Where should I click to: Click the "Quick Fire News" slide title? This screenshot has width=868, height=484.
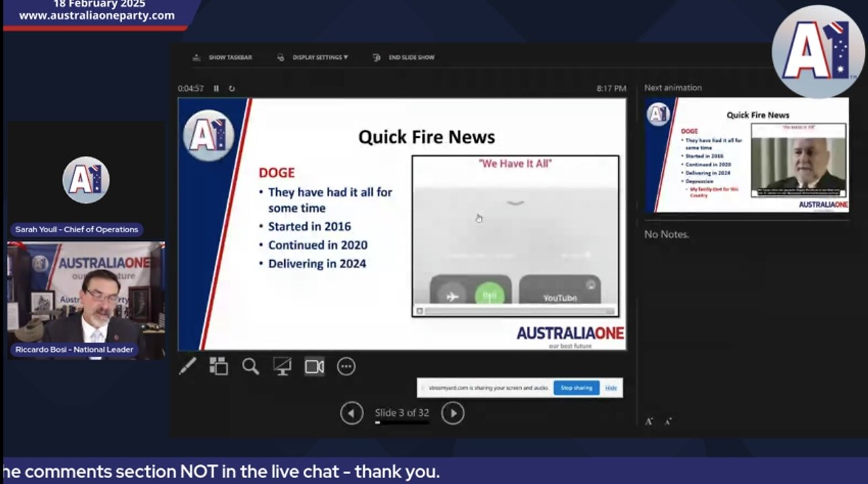427,137
